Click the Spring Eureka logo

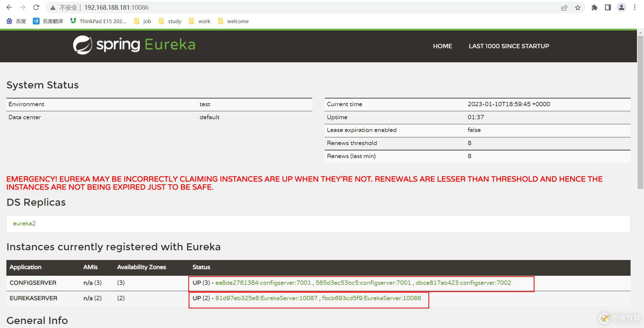pyautogui.click(x=134, y=45)
